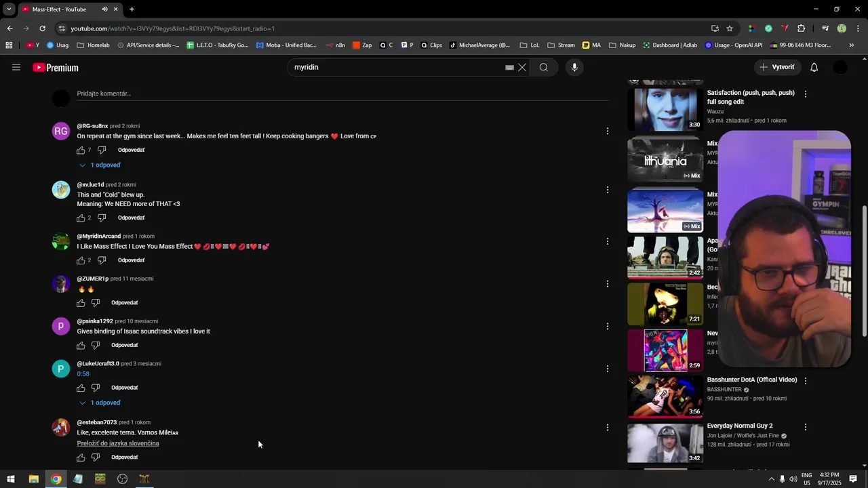868x488 pixels.
Task: Reply to @xv.luc1d with Odpovedať
Action: coord(131,218)
